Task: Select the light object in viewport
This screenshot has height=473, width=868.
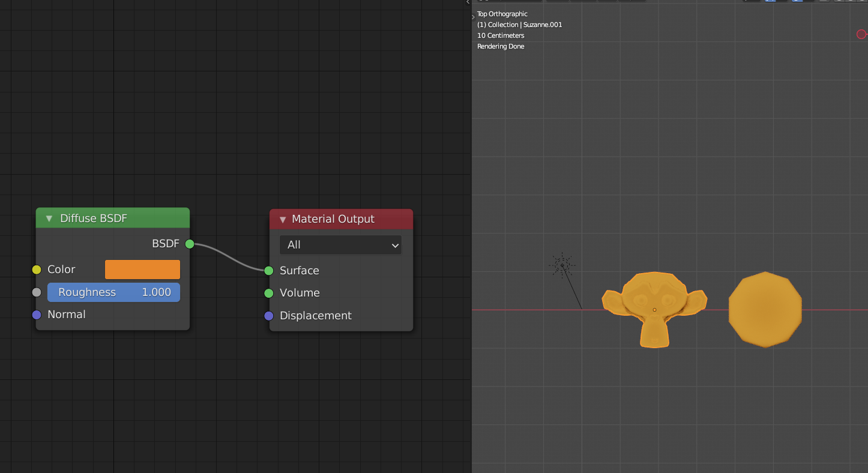Action: tap(562, 265)
